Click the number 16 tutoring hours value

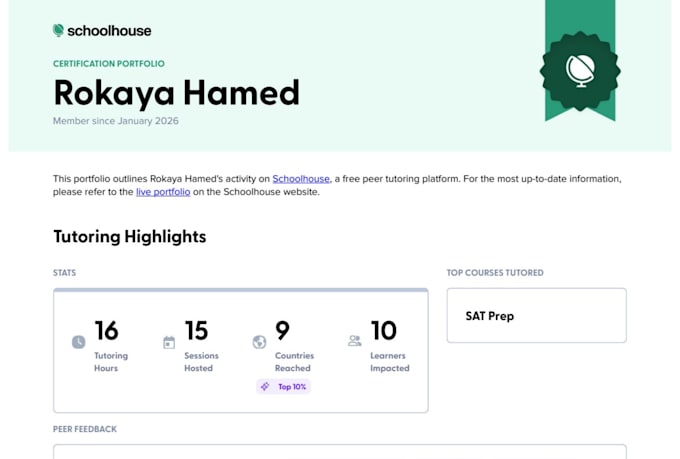106,331
